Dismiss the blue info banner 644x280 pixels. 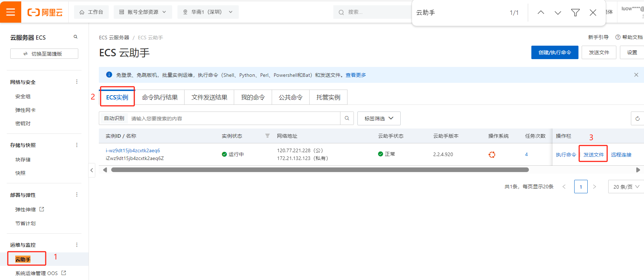point(636,75)
